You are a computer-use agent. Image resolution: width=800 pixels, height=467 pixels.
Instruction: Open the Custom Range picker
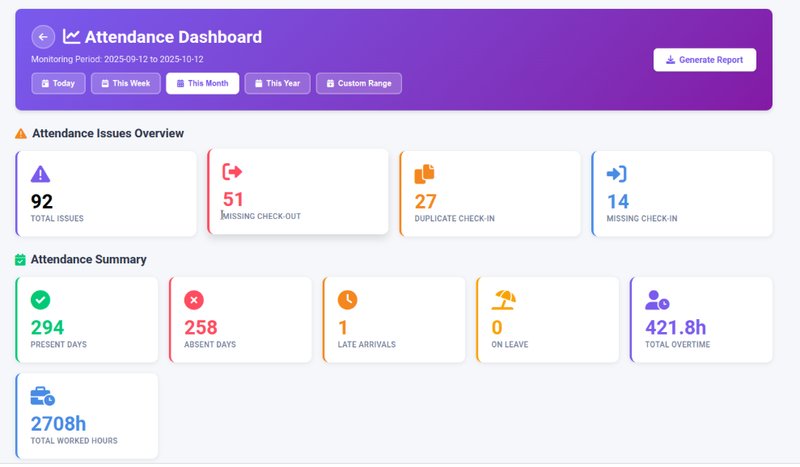(x=359, y=83)
